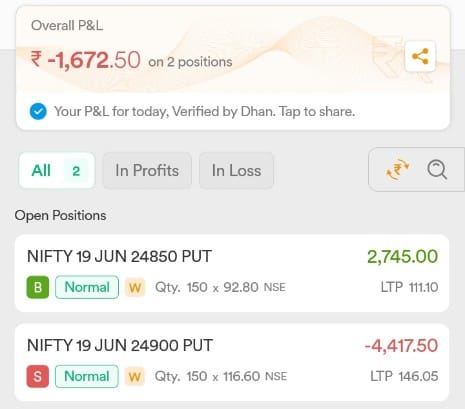Viewport: 465px width, 409px height.
Task: Tap Verified by Dhan share message
Action: (204, 111)
